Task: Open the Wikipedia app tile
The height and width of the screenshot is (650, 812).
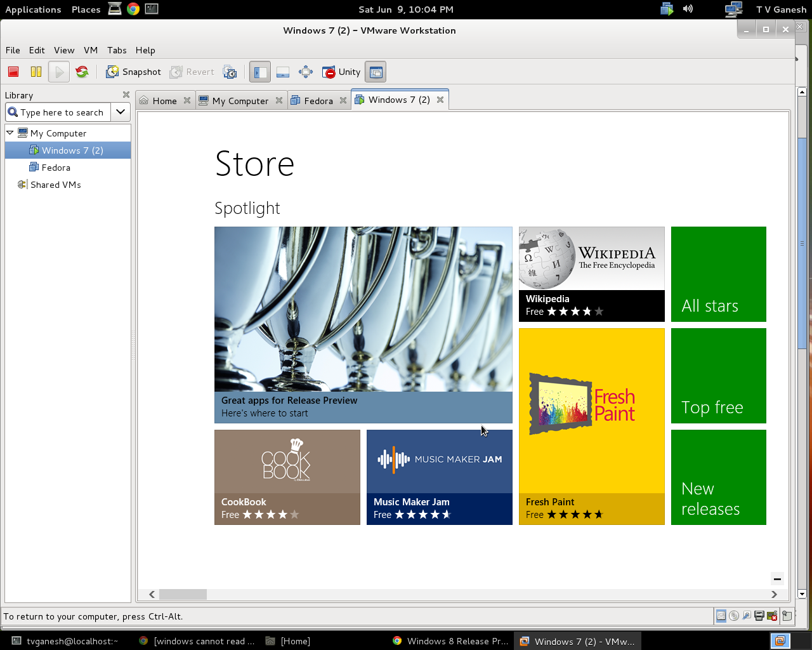Action: [x=591, y=274]
